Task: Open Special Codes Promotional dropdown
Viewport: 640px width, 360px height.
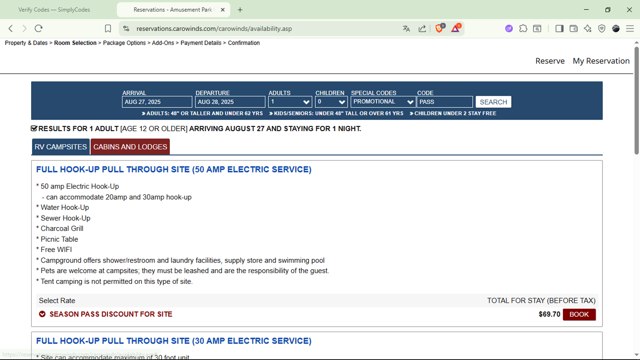Action: coord(383,102)
